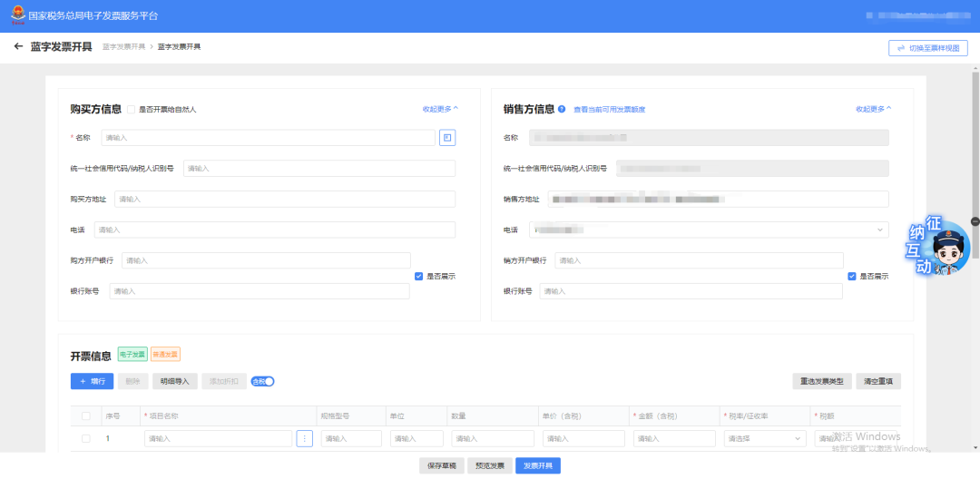The width and height of the screenshot is (980, 479).
Task: Open the 税率/征收率 dropdown in row 1
Action: [764, 438]
